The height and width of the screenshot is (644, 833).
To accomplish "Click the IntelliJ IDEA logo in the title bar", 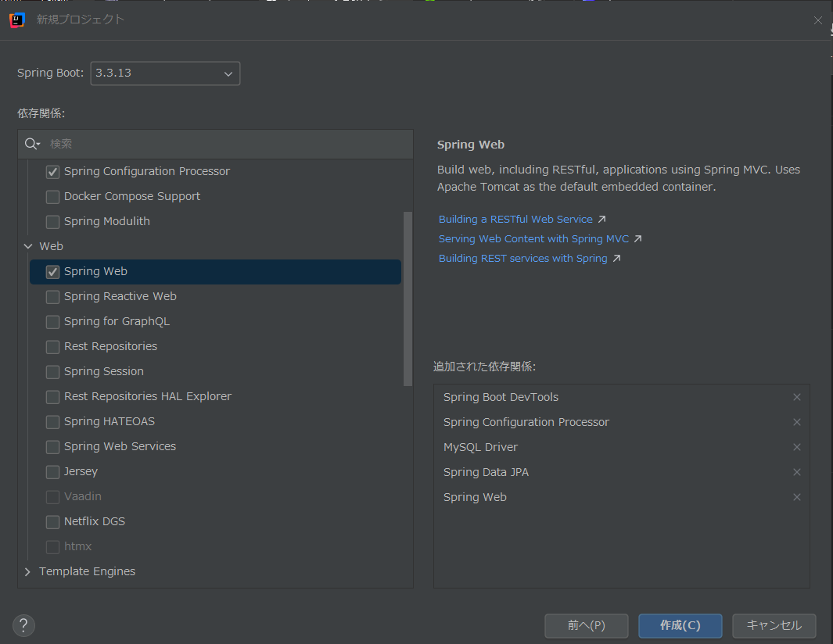I will coord(16,20).
